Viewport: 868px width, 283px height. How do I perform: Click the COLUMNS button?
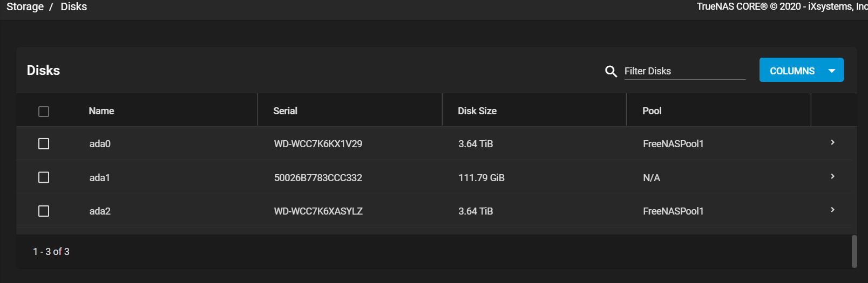(801, 70)
